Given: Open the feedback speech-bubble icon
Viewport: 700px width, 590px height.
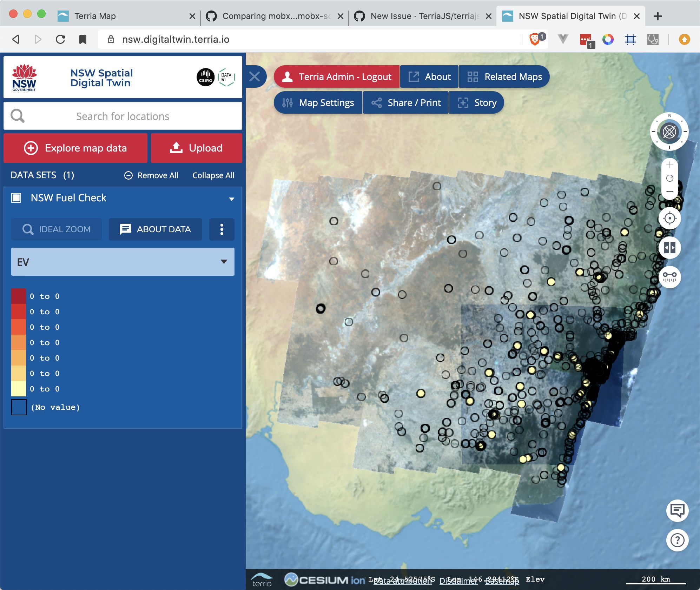Looking at the screenshot, I should [677, 510].
